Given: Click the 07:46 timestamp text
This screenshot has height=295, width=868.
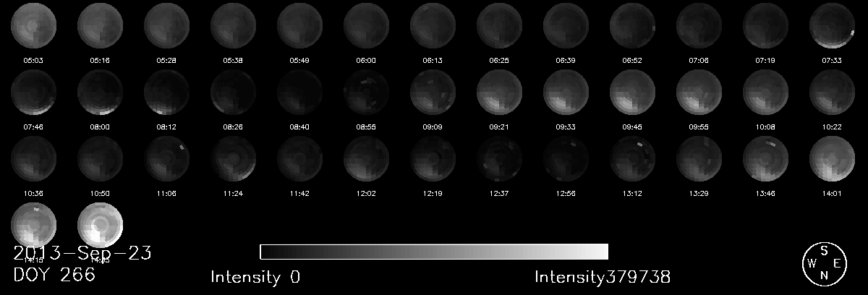Looking at the screenshot, I should (34, 127).
